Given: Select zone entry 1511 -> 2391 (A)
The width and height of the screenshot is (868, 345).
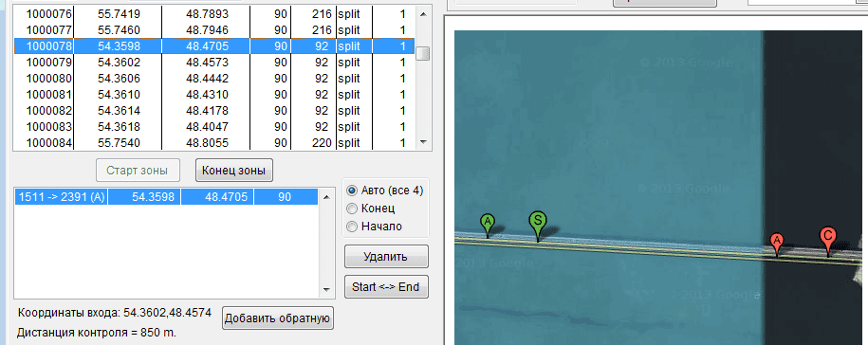Looking at the screenshot, I should coord(166,197).
